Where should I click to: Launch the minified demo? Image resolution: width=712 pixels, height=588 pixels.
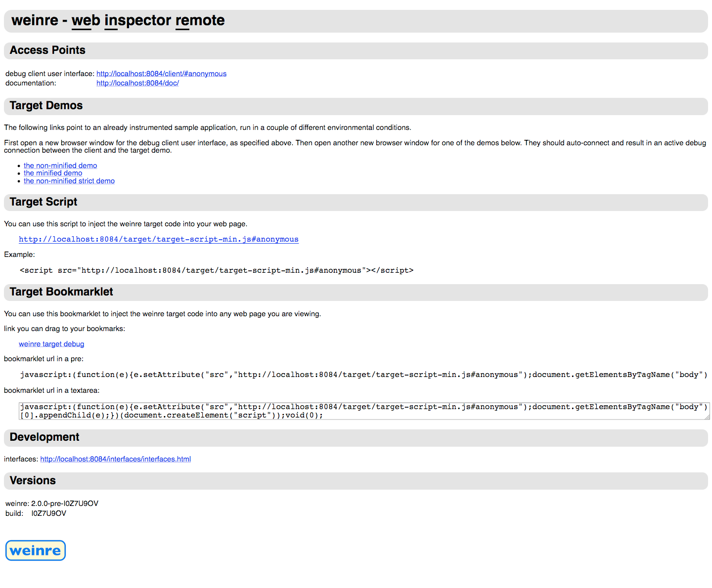tap(53, 173)
